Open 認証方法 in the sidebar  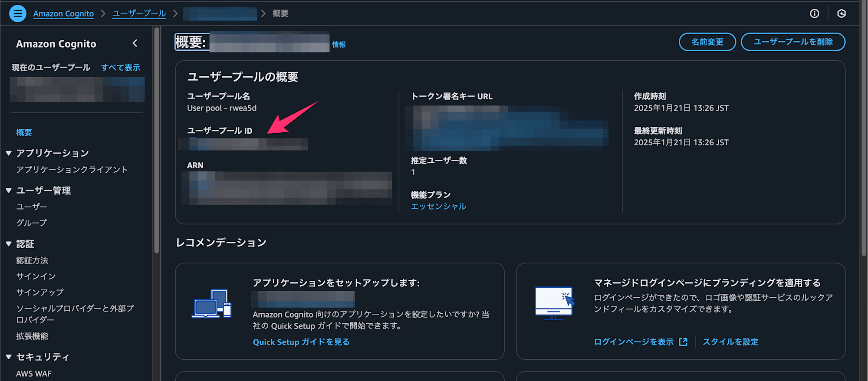pyautogui.click(x=32, y=260)
